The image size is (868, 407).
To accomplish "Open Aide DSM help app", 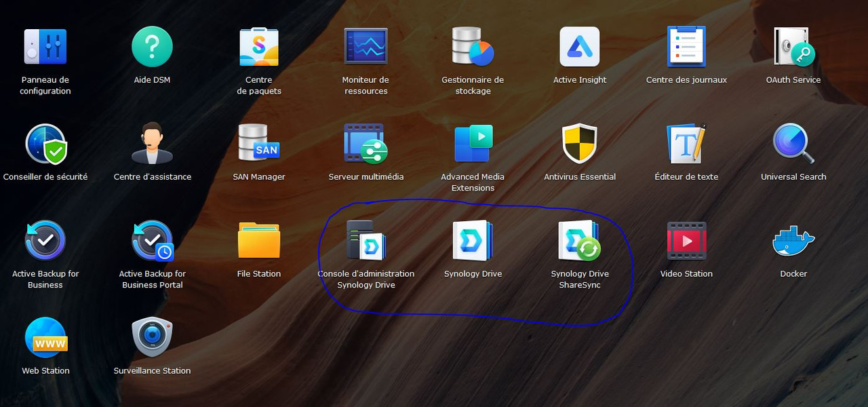I will 152,47.
